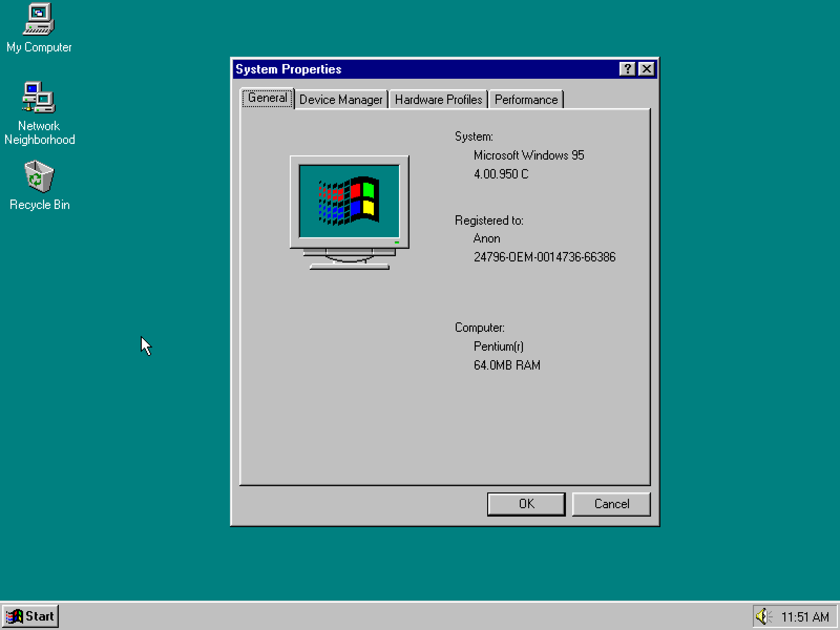This screenshot has height=630, width=840.
Task: Open the My Computer desktop icon
Action: (39, 28)
